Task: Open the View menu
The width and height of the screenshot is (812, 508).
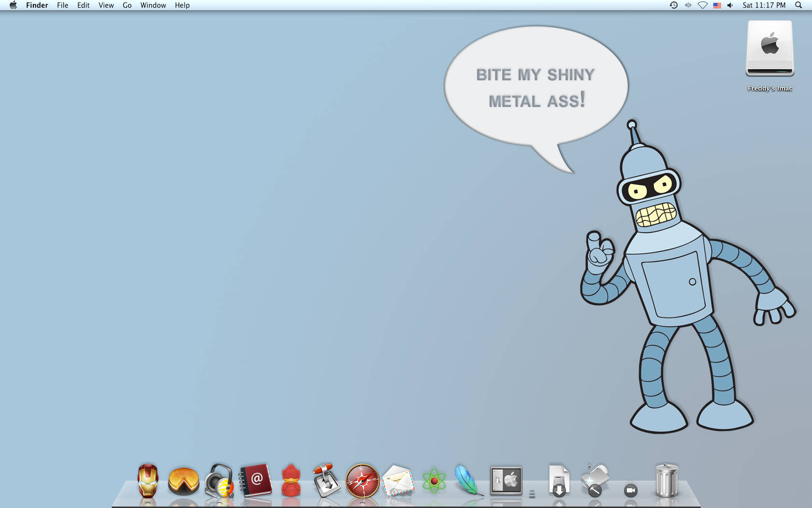Action: [106, 5]
